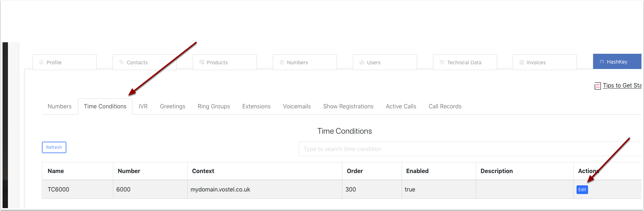Click the Invoices tab icon
The height and width of the screenshot is (211, 644).
(522, 62)
